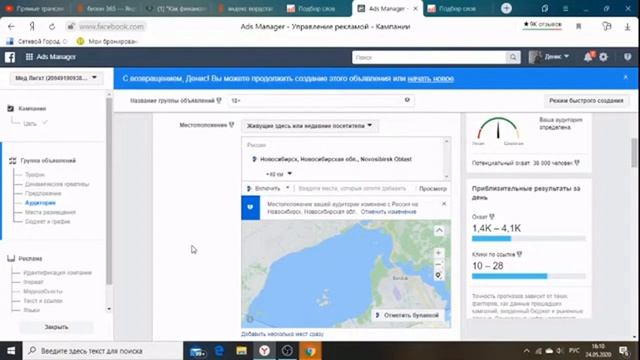This screenshot has height=360, width=640.
Task: Select Идентификация компании under Реклама
Action: [x=57, y=273]
